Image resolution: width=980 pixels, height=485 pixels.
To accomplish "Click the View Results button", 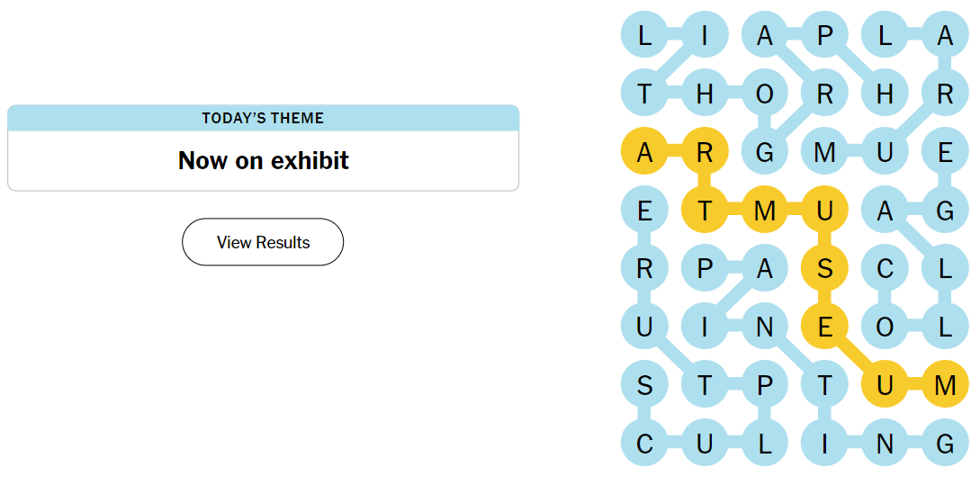I will pyautogui.click(x=263, y=242).
